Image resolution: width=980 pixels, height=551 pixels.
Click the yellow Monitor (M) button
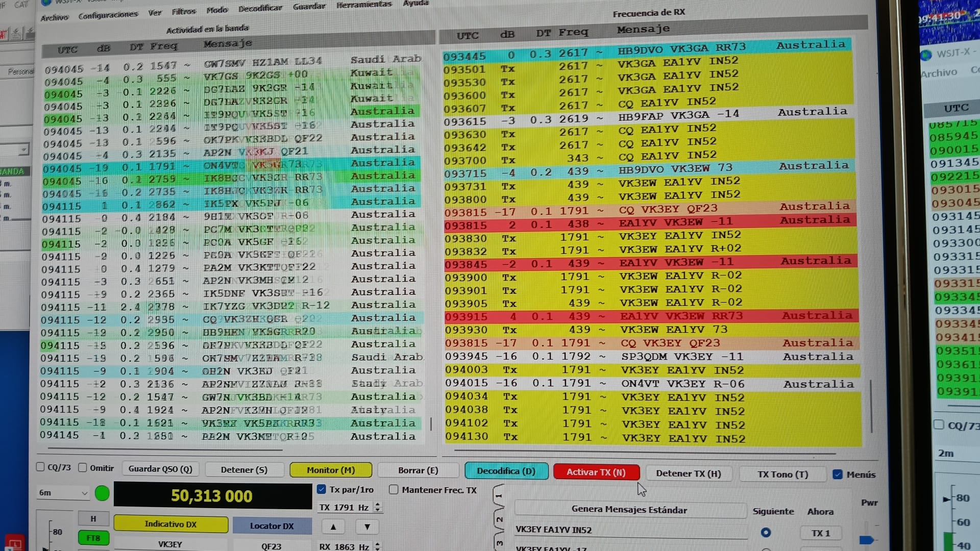click(x=331, y=470)
